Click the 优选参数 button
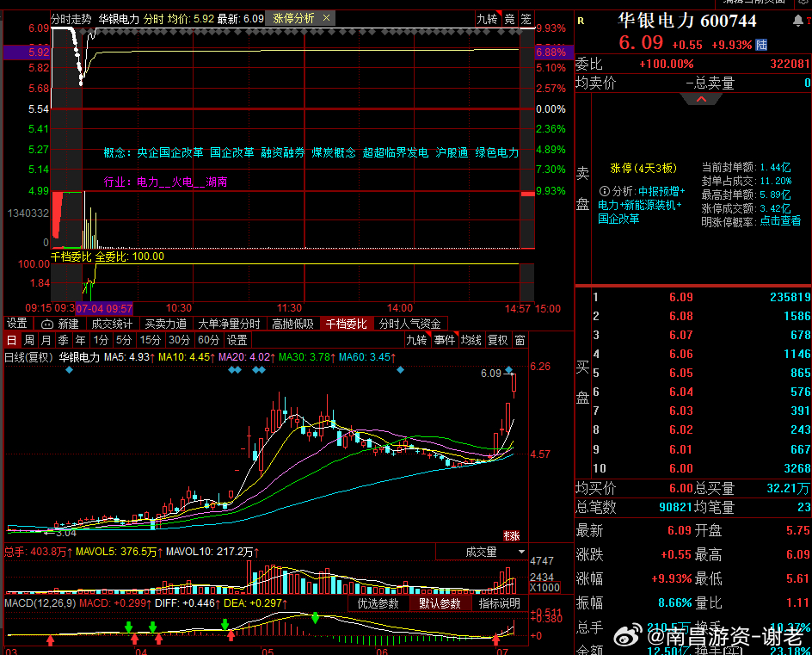The width and height of the screenshot is (812, 655). click(x=378, y=603)
